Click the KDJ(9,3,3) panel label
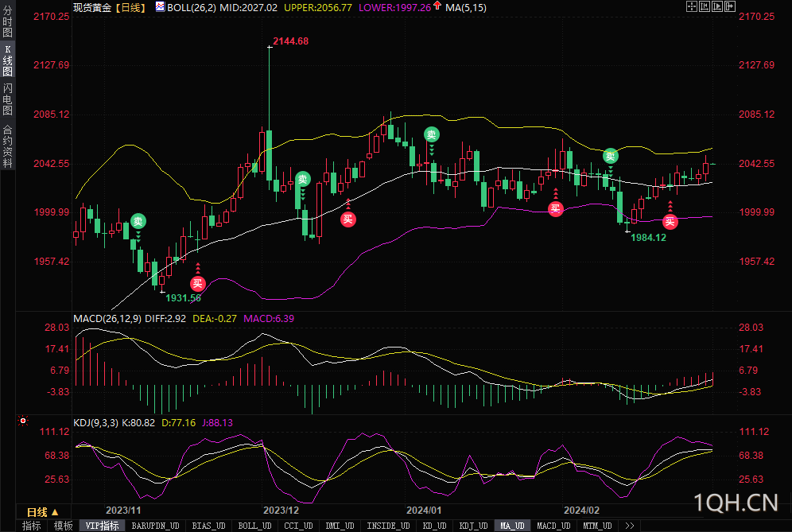Screen dimensions: 792x532 click(x=96, y=423)
